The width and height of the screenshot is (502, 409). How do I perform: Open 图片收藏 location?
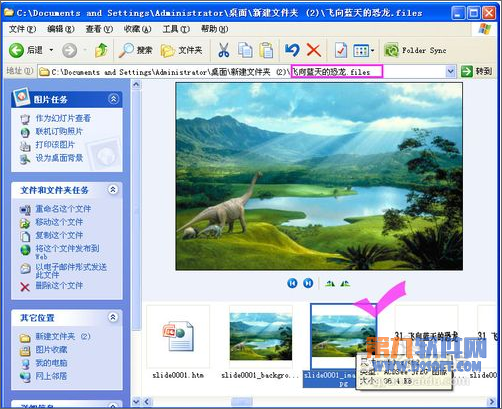(x=51, y=350)
